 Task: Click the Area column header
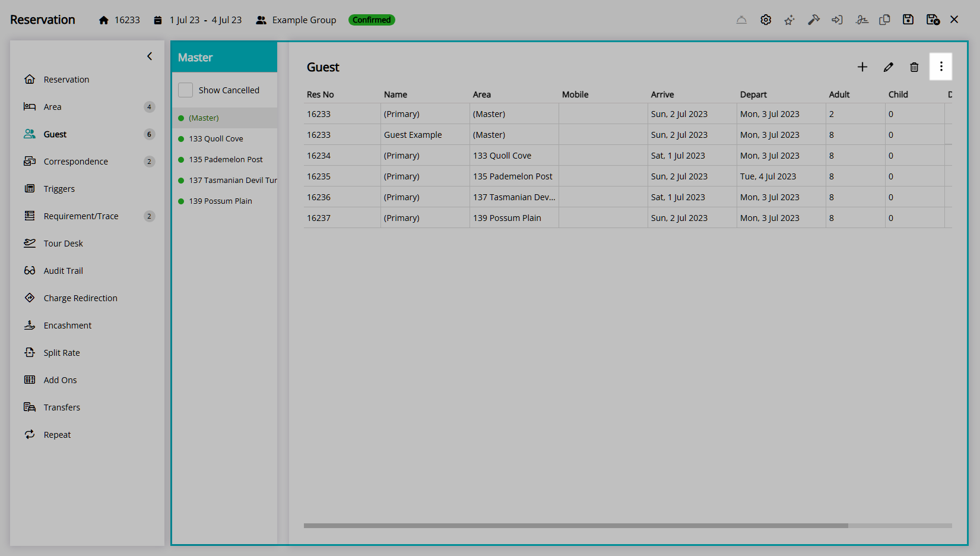(x=482, y=94)
